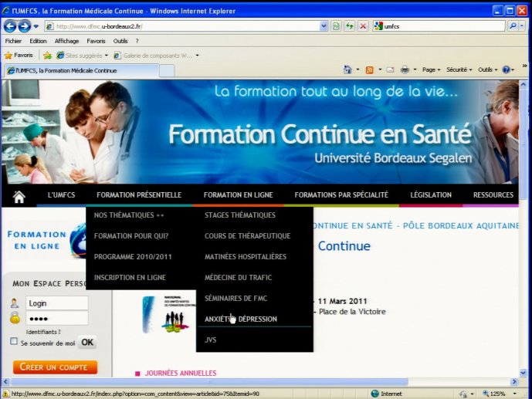Open the ? help menu
532x399 pixels.
[137, 41]
